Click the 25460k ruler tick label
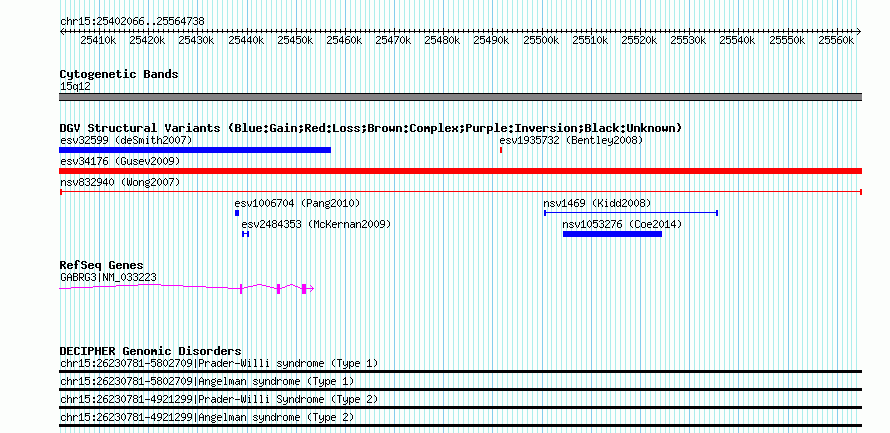 345,40
